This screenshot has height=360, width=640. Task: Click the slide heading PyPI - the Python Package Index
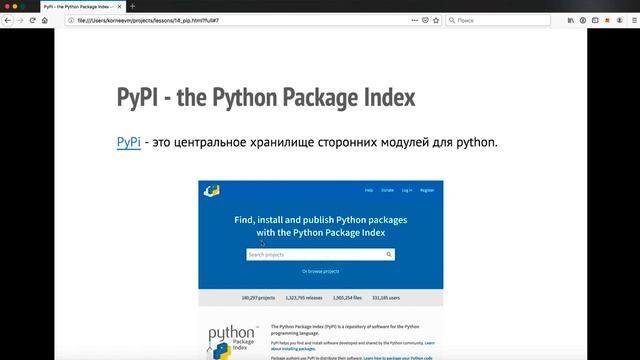266,97
